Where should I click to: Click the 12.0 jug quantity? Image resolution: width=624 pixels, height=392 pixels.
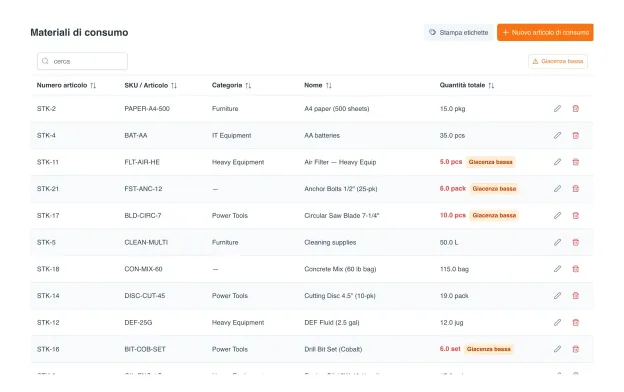pyautogui.click(x=451, y=322)
